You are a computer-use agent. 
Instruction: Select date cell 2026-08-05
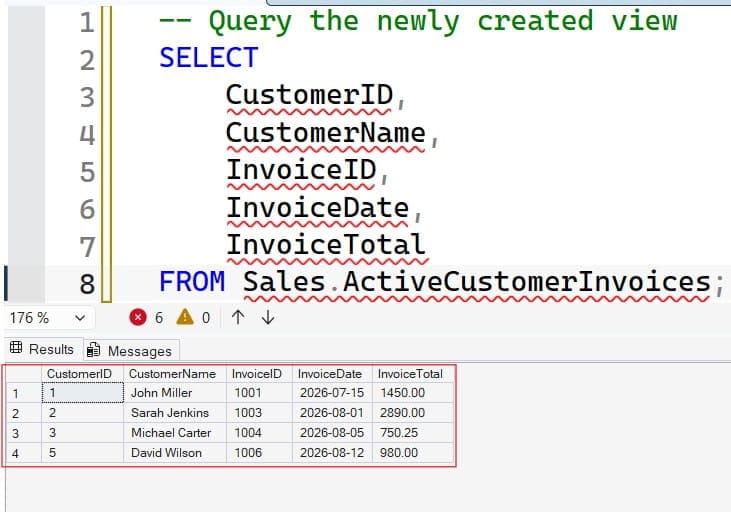(x=332, y=433)
